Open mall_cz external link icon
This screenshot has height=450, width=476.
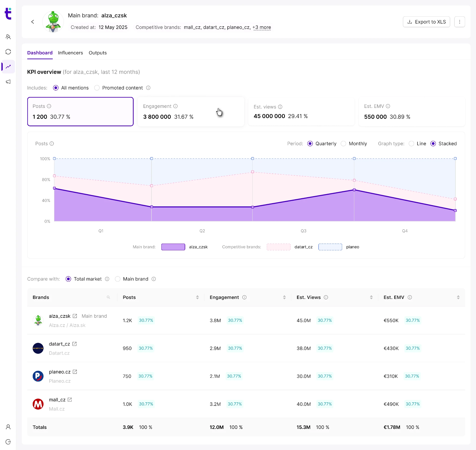(70, 400)
